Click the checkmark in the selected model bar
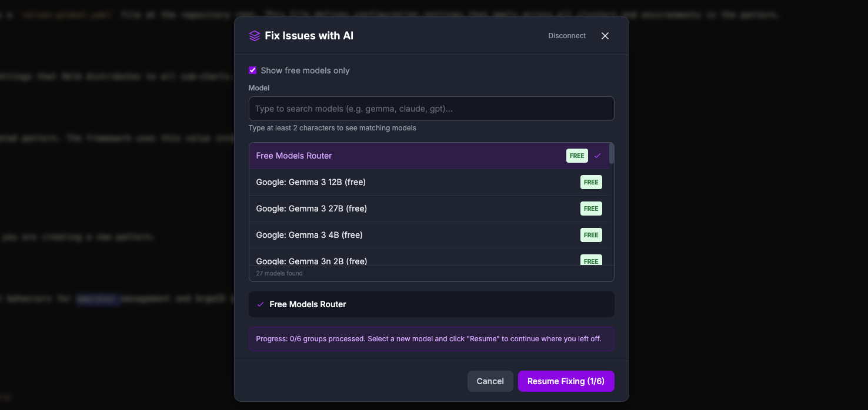 coord(261,304)
